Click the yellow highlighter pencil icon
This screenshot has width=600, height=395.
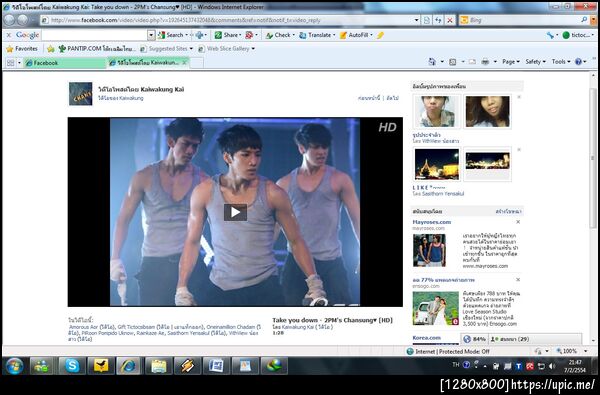tap(380, 35)
